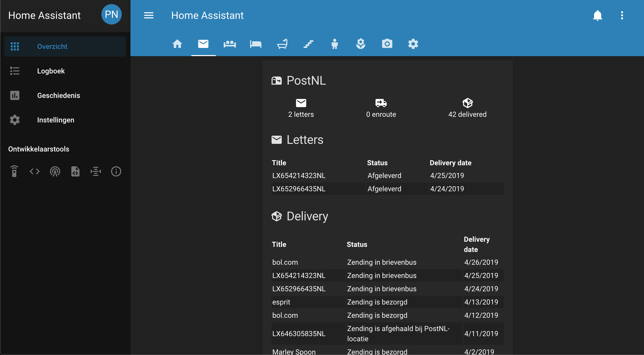Click the PN user avatar
Viewport: 644px width, 355px height.
click(111, 14)
